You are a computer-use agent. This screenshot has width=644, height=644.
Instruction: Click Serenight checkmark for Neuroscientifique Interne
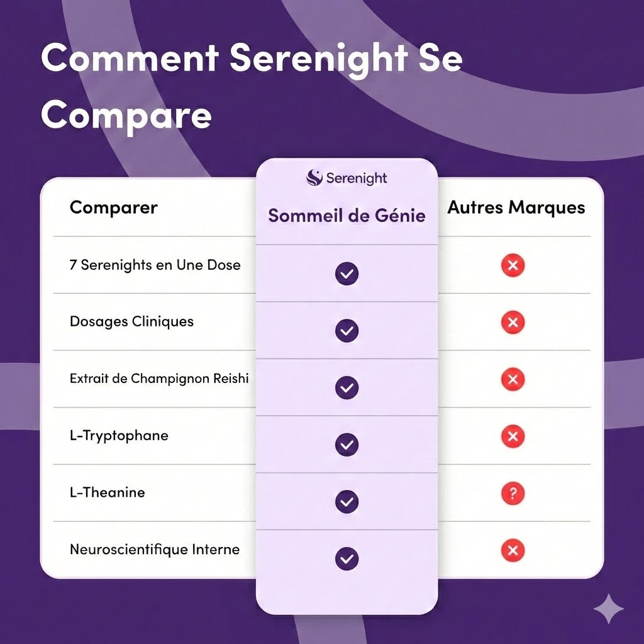point(347,558)
